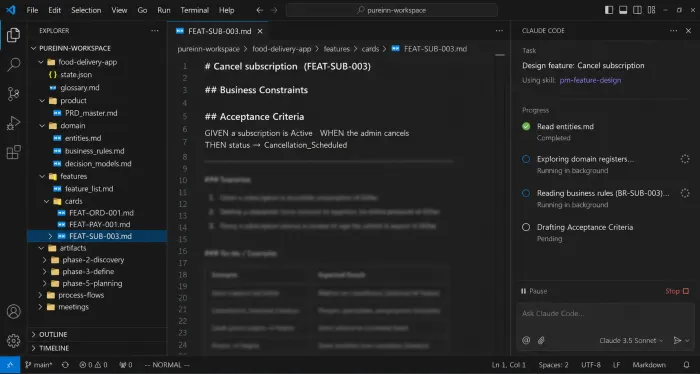
Task: Close the FEAT-SUB-003.md tab
Action: [260, 31]
